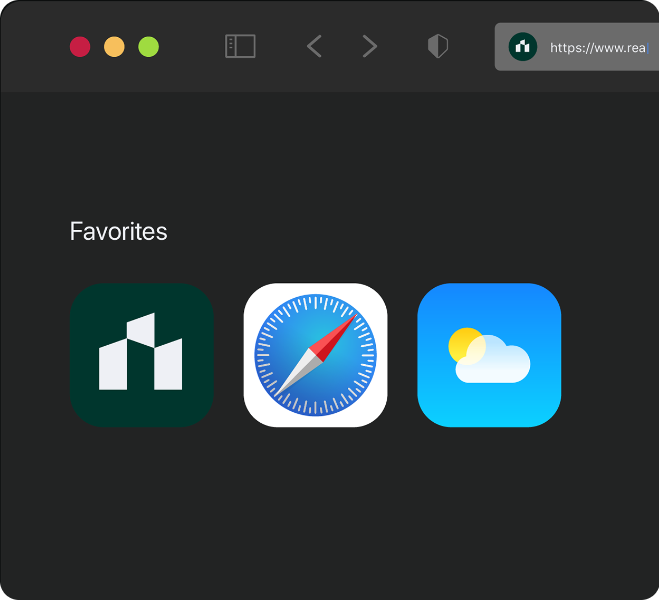The image size is (660, 600).
Task: Click the yellow sun in the Weather icon
Action: coord(464,343)
